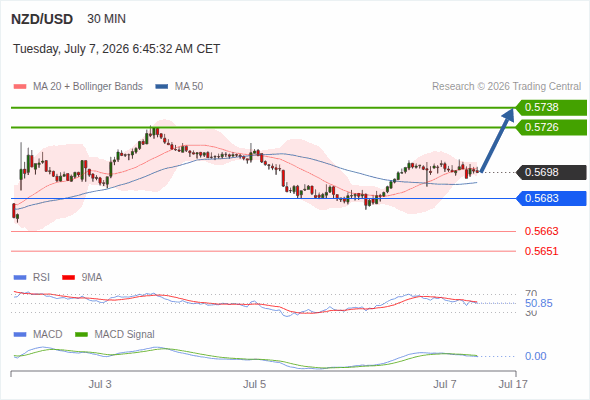Click the MACD legend label
Screen dimensions: 590x400
(48, 335)
